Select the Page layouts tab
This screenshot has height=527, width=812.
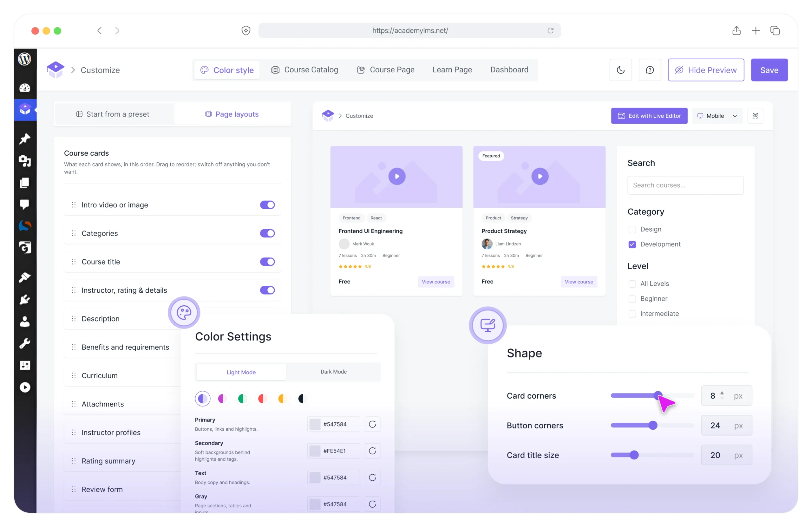pyautogui.click(x=232, y=114)
